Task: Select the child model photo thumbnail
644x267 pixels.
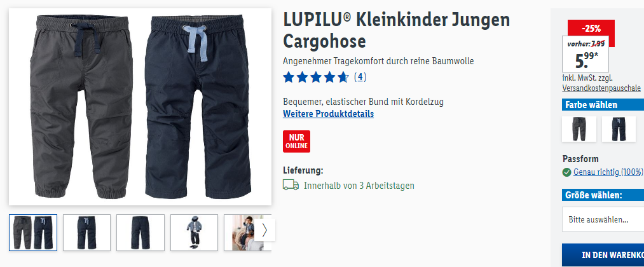Action: point(242,233)
